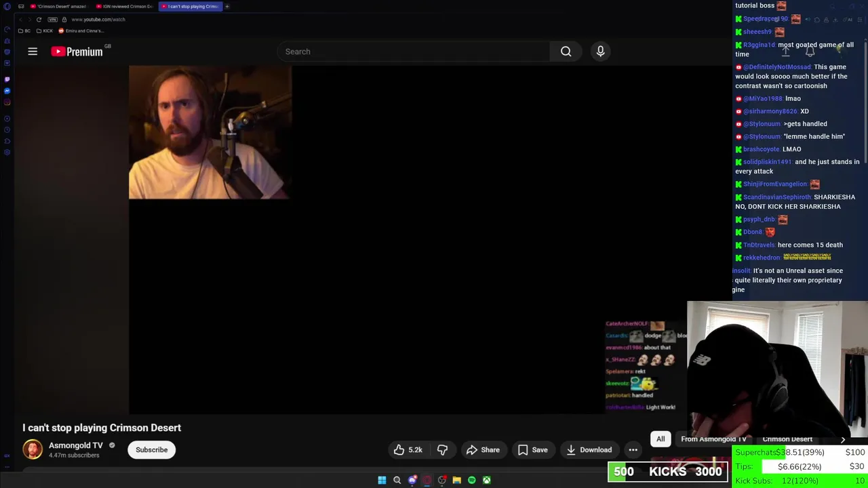
Task: Open a new browser tab with plus
Action: tap(227, 6)
